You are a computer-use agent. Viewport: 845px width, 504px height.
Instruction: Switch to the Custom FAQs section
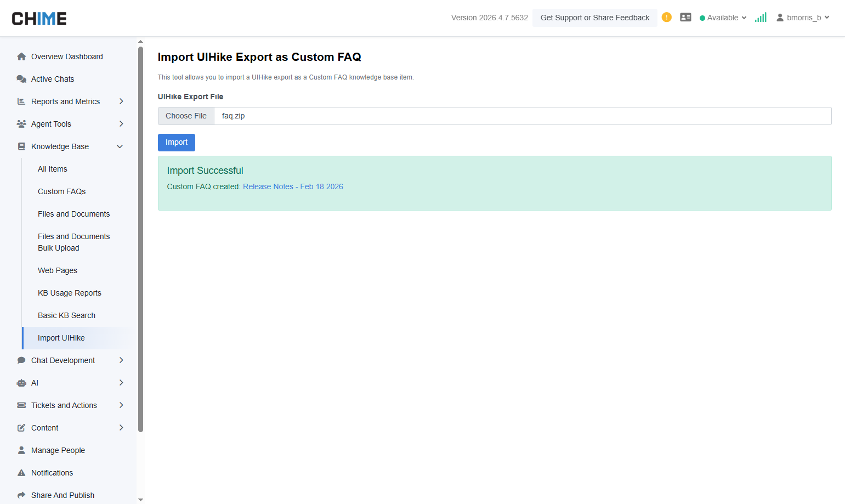click(61, 191)
